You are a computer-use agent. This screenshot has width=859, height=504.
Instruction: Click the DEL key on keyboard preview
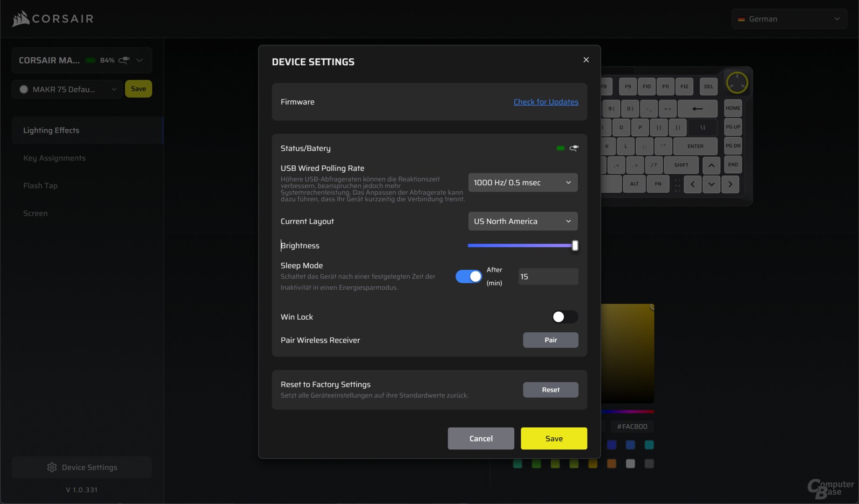point(709,86)
